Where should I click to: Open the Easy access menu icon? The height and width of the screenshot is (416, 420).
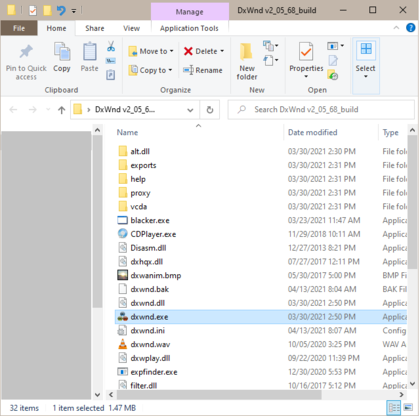(x=270, y=60)
